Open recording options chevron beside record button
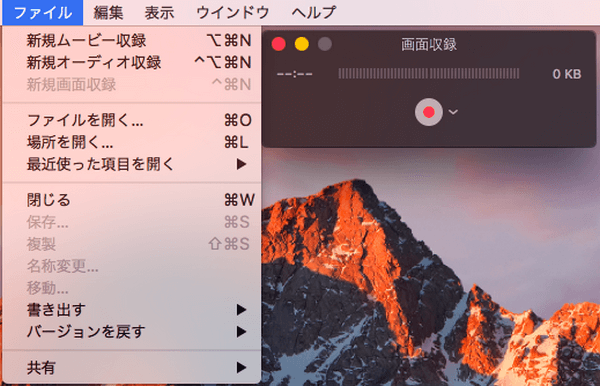Screen dimensions: 600x386 453,112
